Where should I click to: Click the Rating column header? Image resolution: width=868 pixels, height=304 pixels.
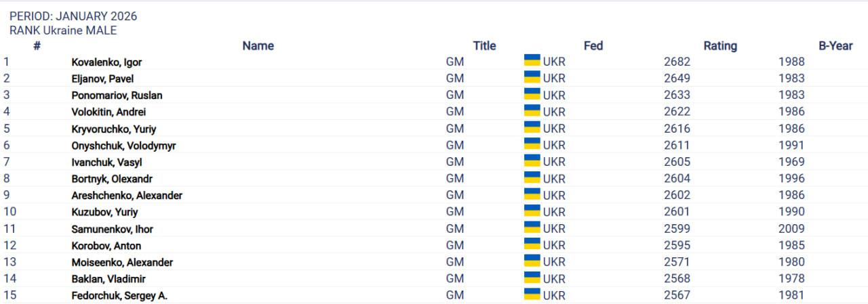click(720, 46)
